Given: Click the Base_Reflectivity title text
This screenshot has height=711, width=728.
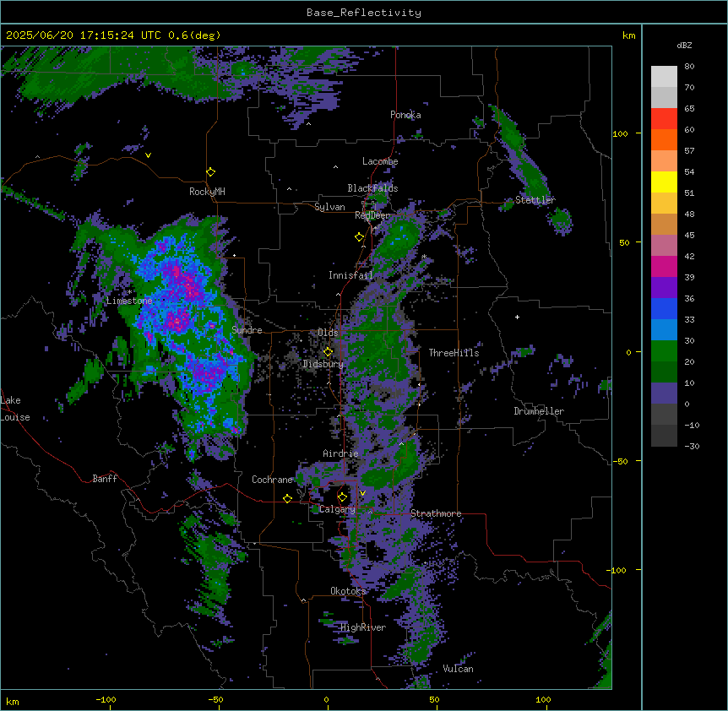Looking at the screenshot, I should pyautogui.click(x=364, y=13).
